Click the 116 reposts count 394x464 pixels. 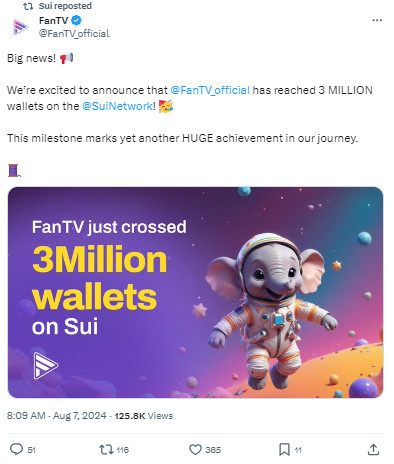pyautogui.click(x=122, y=450)
